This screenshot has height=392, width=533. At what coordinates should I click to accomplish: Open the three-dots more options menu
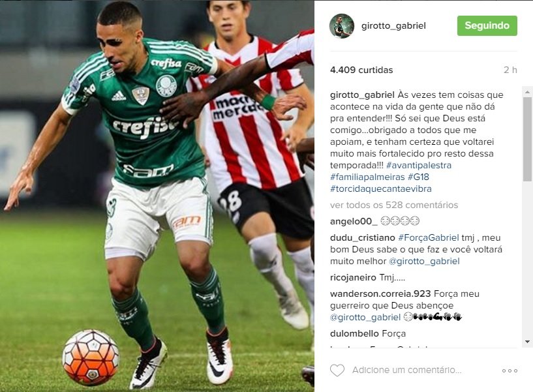(x=510, y=370)
